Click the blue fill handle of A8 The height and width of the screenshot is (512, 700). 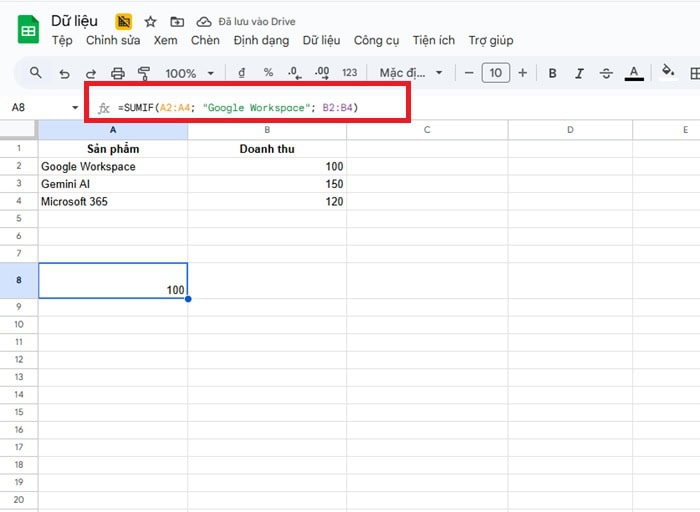(188, 299)
